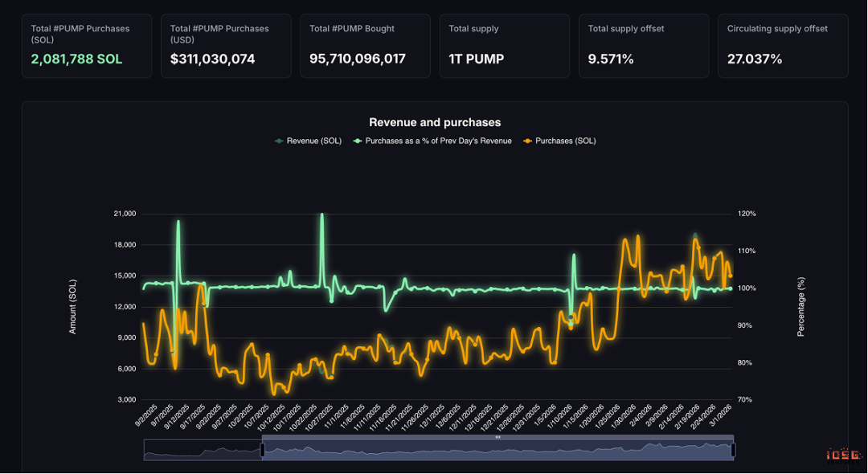The width and height of the screenshot is (868, 474).
Task: Click the 2,081,788 SOL value
Action: coord(76,59)
